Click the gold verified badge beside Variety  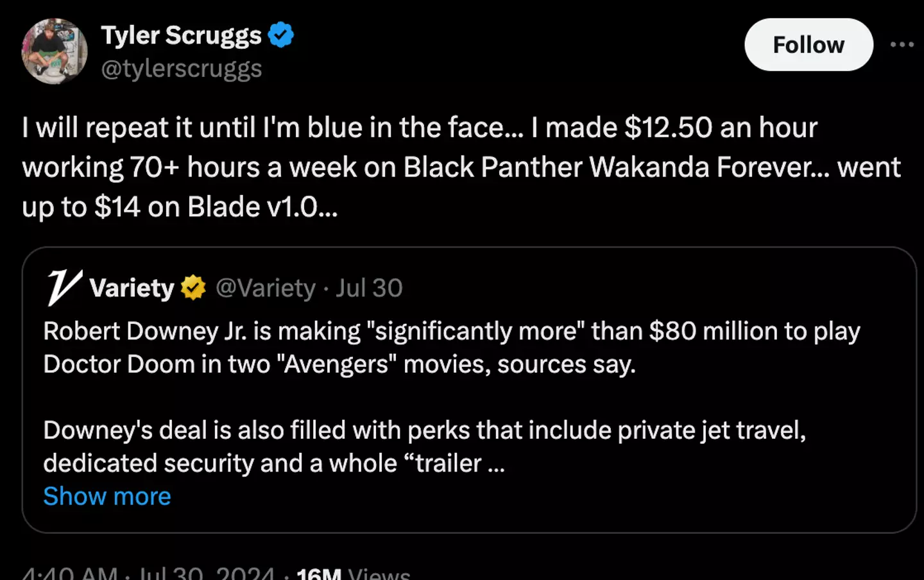[193, 288]
